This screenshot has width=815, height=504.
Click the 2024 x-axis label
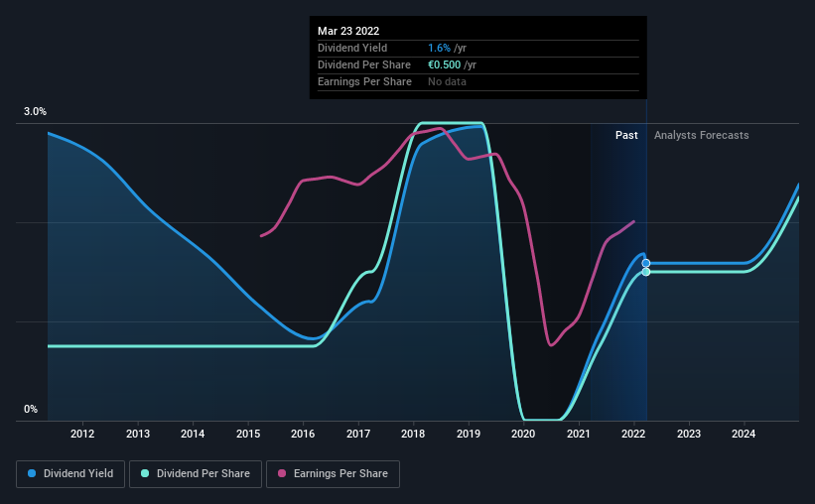[x=744, y=434]
